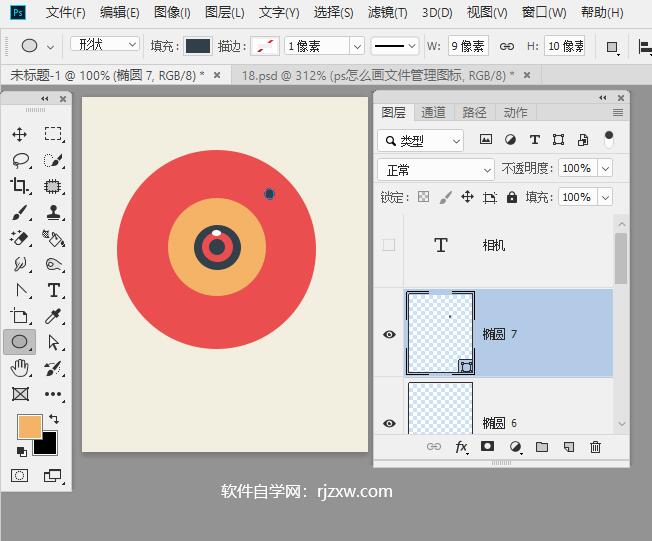Open the tool preset picker arrow
The image size is (652, 541).
pyautogui.click(x=50, y=47)
